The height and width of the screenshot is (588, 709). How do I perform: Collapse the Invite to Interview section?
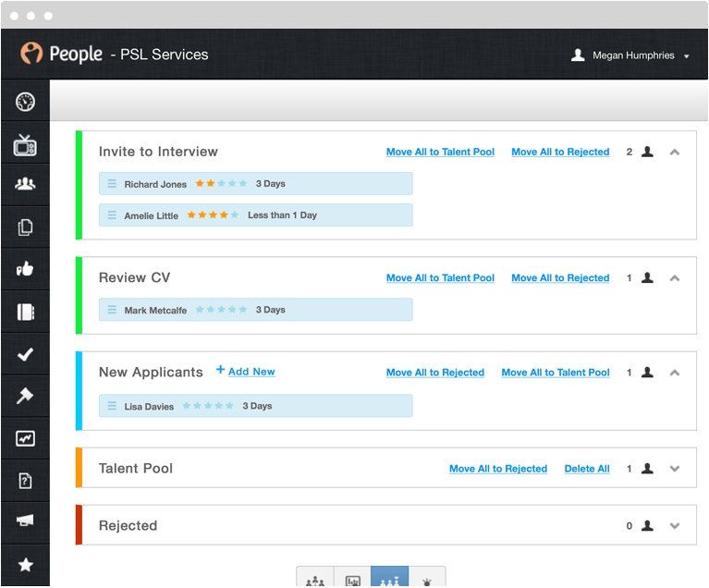point(675,152)
